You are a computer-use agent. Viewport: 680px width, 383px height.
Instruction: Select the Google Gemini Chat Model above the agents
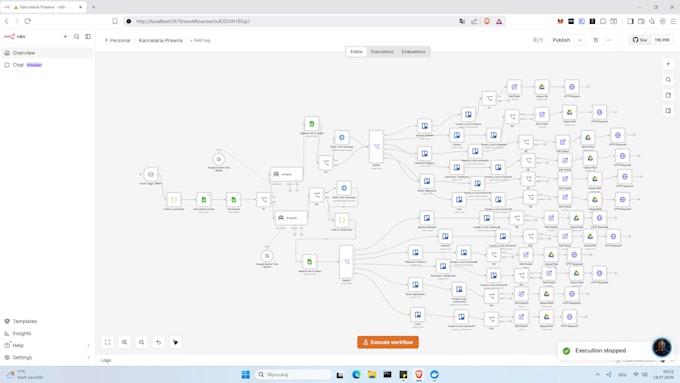219,159
